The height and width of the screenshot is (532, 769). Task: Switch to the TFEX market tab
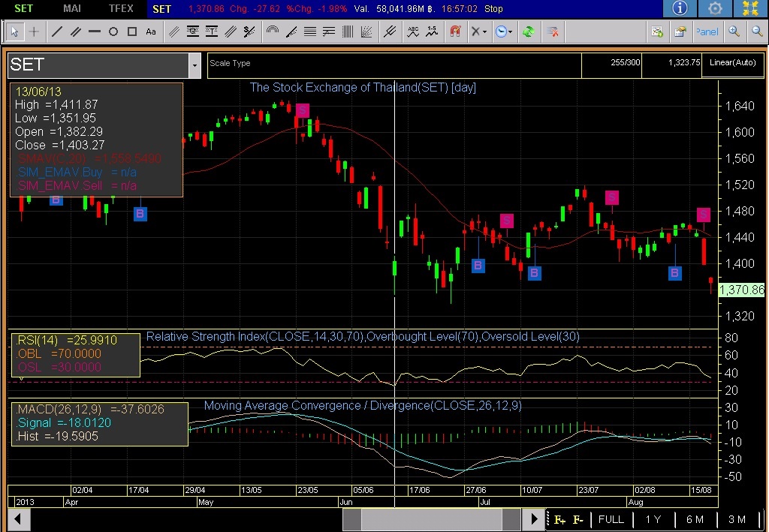(121, 8)
